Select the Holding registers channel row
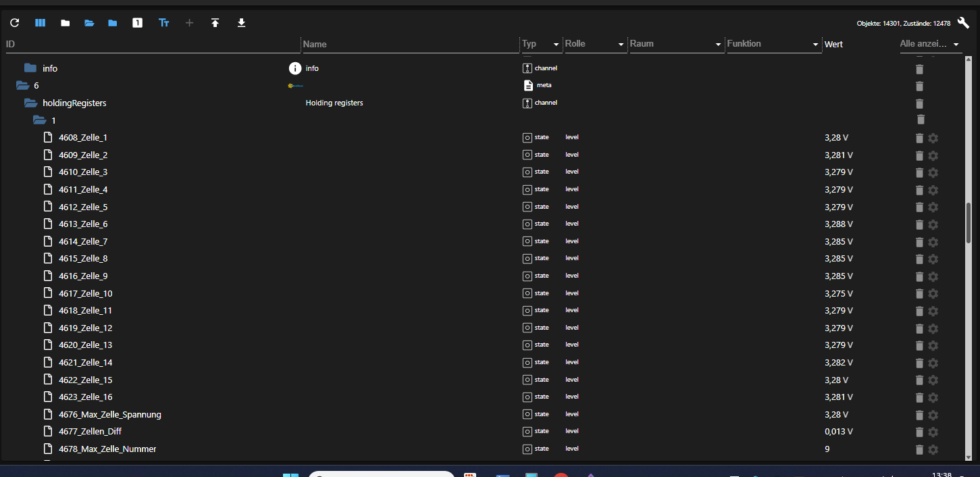Viewport: 980px width, 477px height. (x=334, y=103)
